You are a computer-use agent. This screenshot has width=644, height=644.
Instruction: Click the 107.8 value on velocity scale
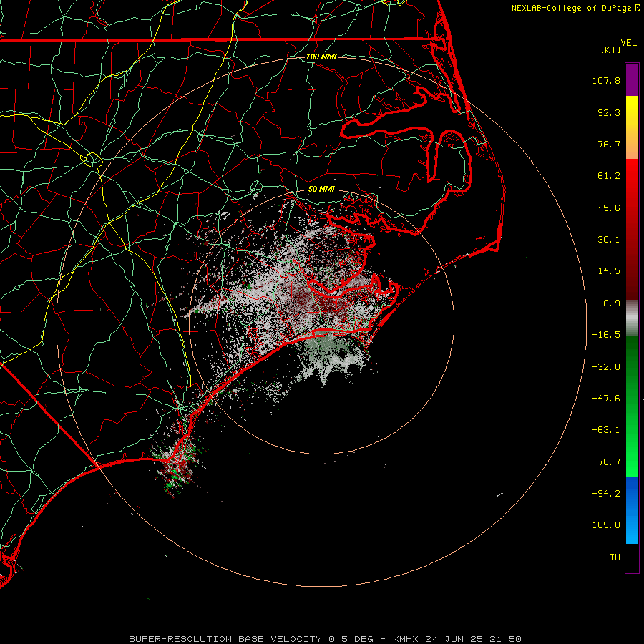(x=606, y=80)
